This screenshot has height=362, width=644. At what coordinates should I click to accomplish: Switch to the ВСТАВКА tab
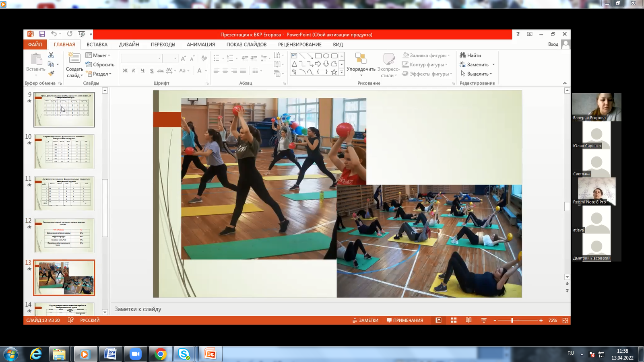pyautogui.click(x=97, y=44)
